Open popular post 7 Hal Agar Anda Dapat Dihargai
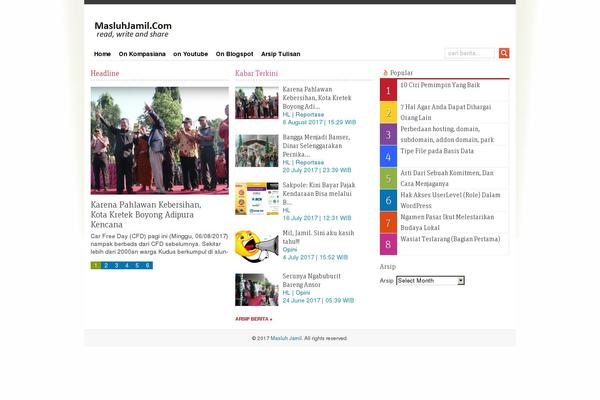Screen dimensions: 600x400 click(x=446, y=112)
